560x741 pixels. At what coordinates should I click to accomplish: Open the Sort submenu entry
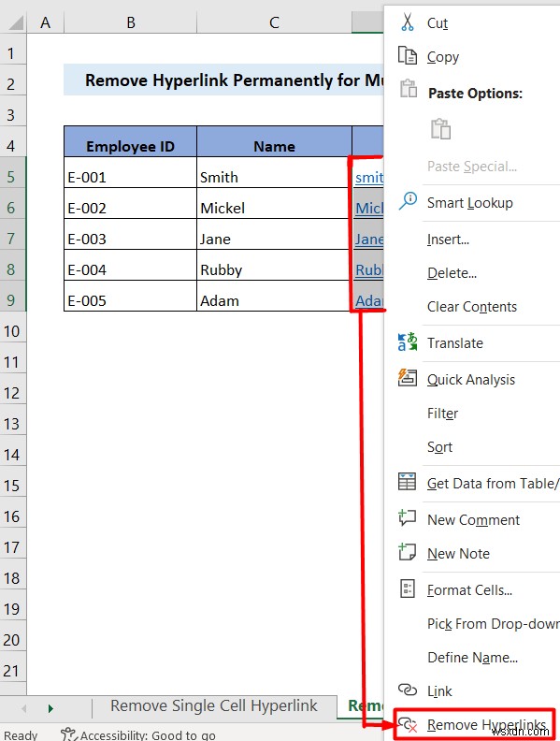(439, 447)
